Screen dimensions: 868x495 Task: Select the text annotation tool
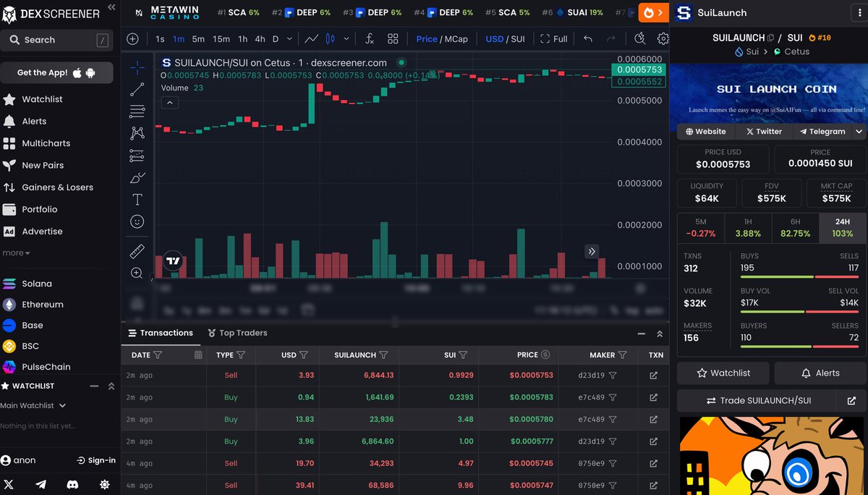pos(137,199)
